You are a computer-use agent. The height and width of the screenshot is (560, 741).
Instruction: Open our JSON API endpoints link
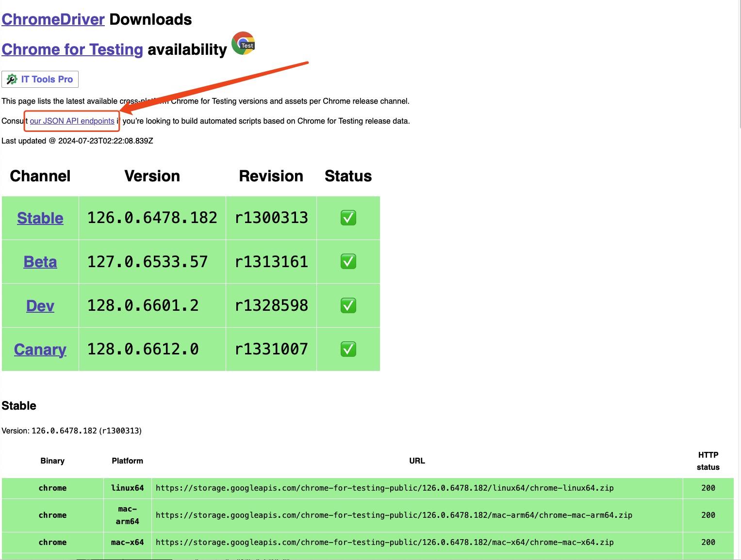point(72,121)
